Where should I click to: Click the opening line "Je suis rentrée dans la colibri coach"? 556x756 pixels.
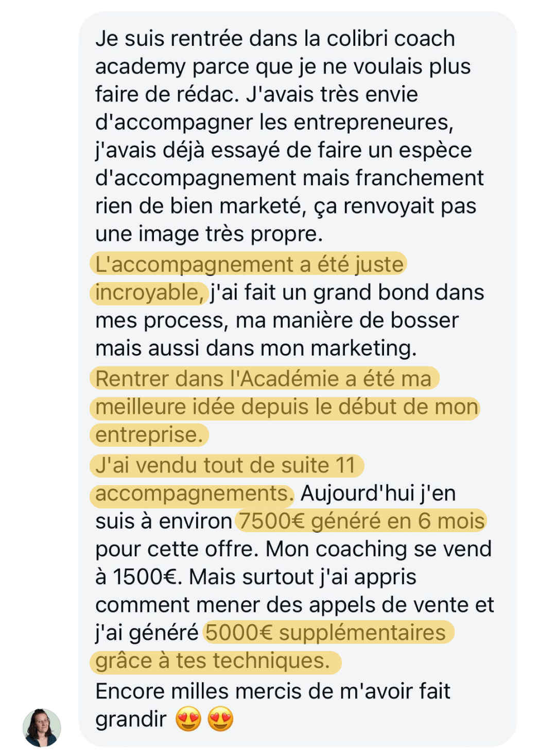[x=275, y=39]
